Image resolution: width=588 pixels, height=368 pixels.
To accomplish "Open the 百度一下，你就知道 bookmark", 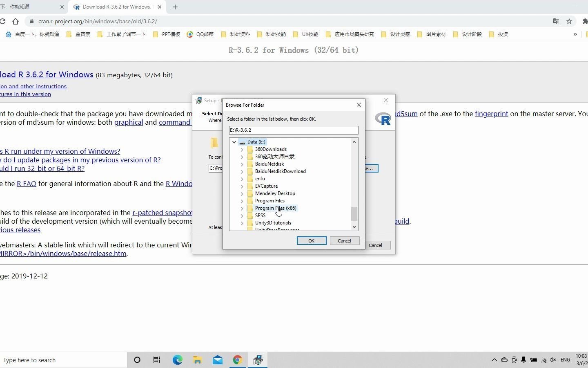I will coord(32,34).
